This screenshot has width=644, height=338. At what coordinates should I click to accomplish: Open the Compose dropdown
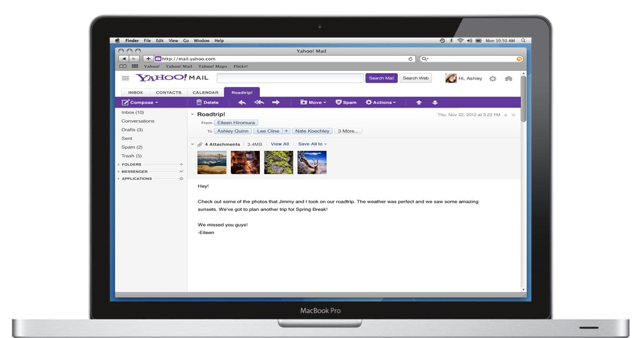[140, 102]
